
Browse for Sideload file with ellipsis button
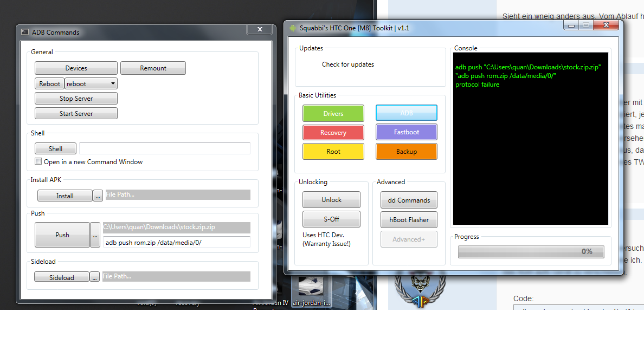tap(95, 277)
